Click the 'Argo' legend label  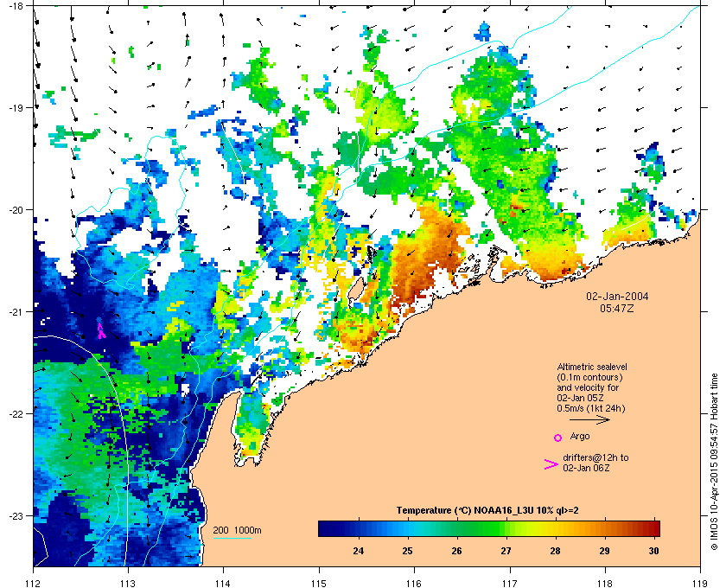[580, 436]
